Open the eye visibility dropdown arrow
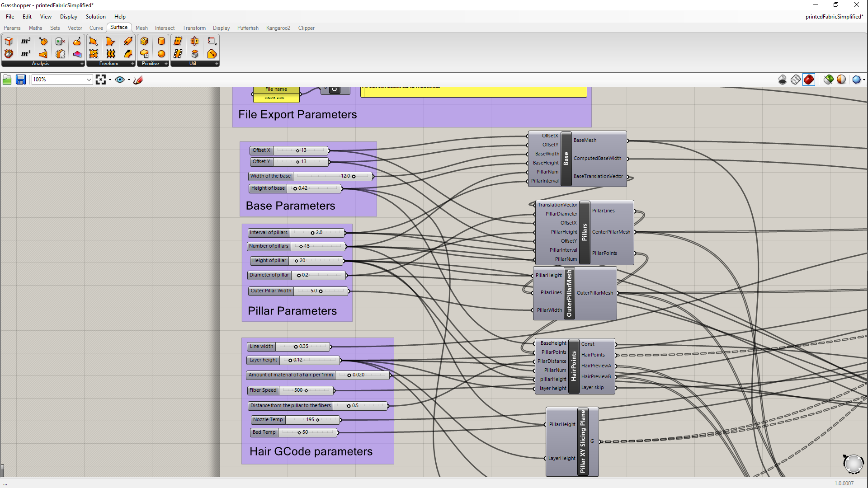Image resolution: width=868 pixels, height=488 pixels. [129, 80]
